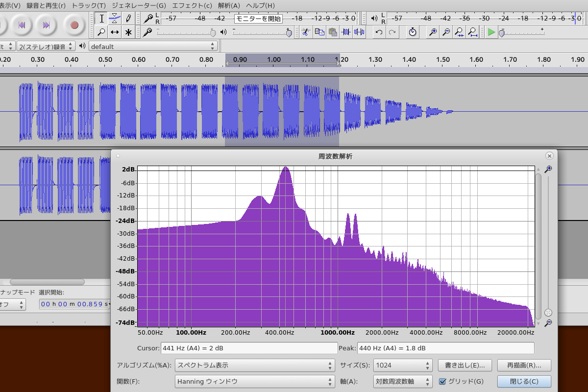Click the Fit Selection zoom icon
The height and width of the screenshot is (392, 588).
coord(459,32)
